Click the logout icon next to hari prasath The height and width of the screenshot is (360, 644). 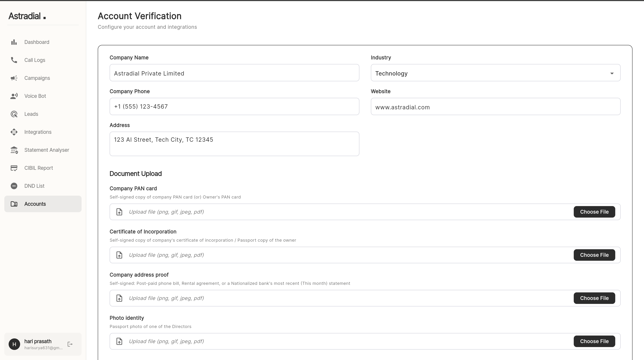click(70, 344)
